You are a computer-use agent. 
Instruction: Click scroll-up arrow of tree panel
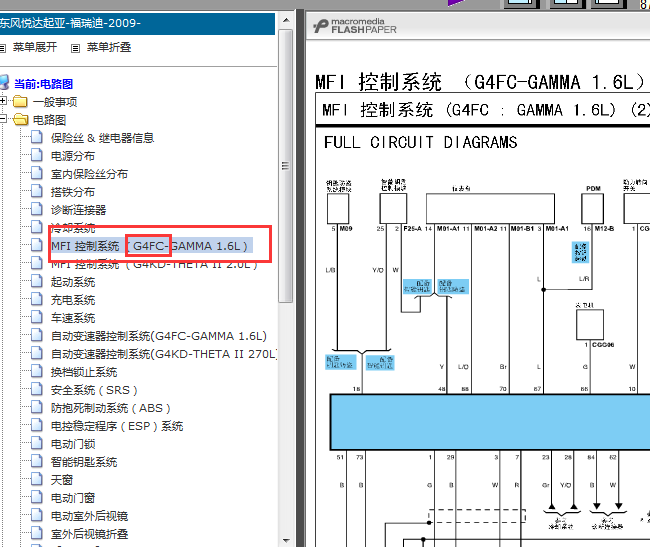tap(286, 20)
